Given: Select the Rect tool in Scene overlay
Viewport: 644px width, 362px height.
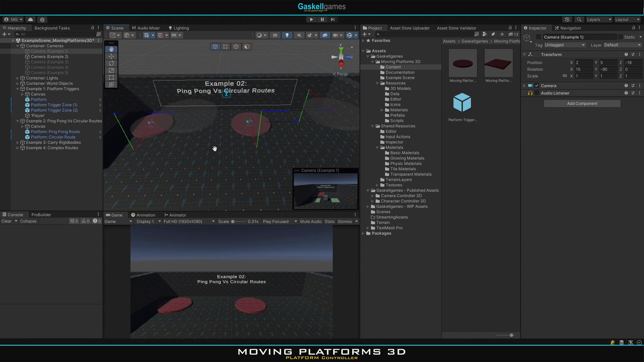Looking at the screenshot, I should coord(111,77).
